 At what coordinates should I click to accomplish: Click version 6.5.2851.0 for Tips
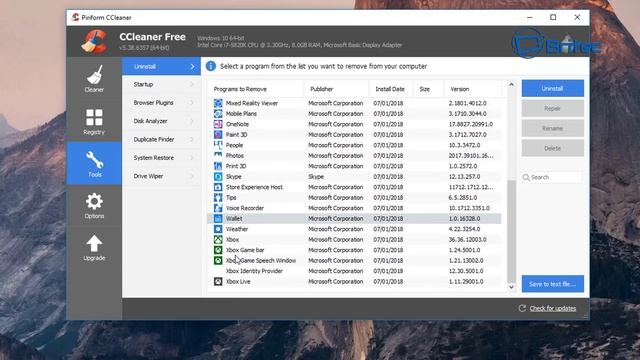tap(464, 198)
